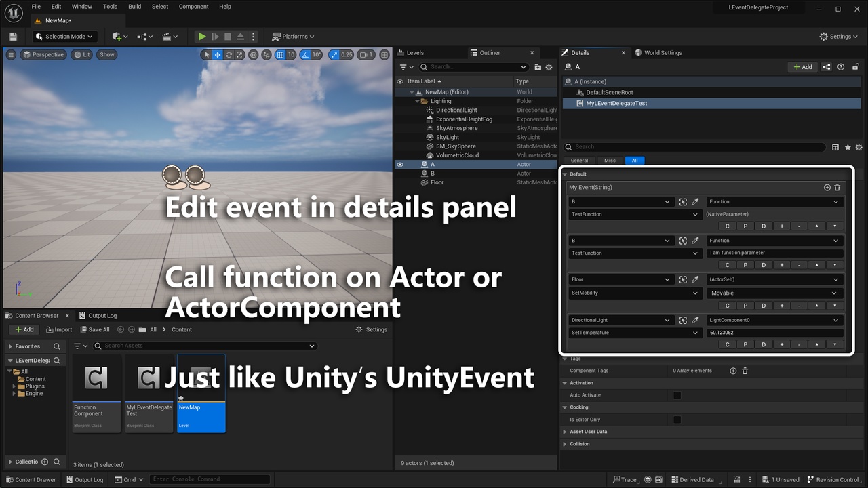Edit the 60.123062 temperature value field
Screen dimensions: 868x488
click(x=775, y=333)
